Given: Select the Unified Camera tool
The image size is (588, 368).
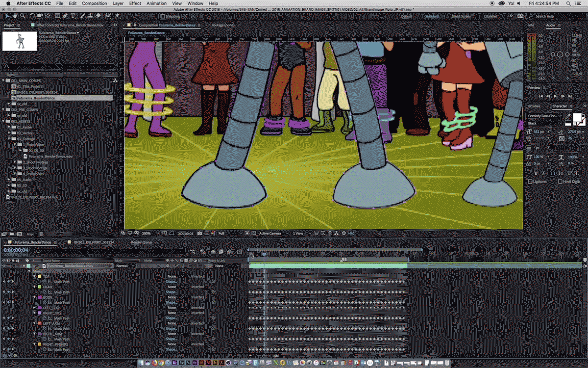Looking at the screenshot, I should (39, 16).
